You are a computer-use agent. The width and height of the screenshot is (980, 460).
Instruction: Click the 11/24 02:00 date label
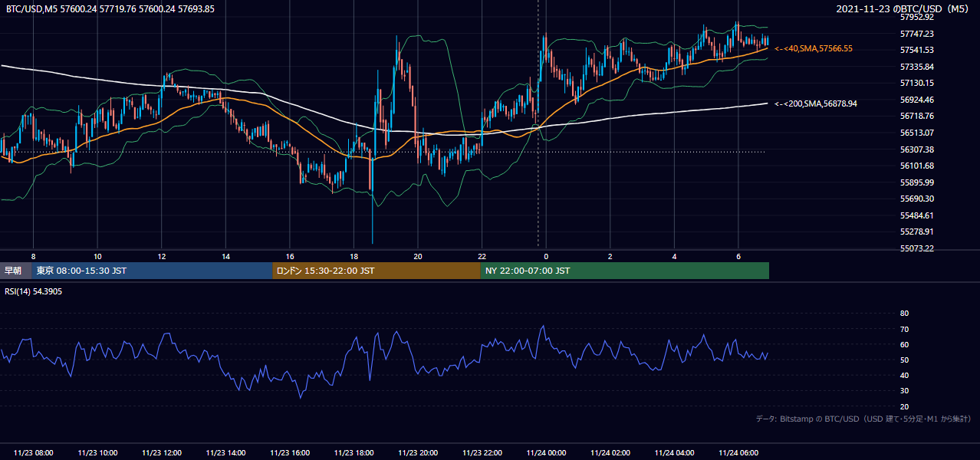point(610,453)
